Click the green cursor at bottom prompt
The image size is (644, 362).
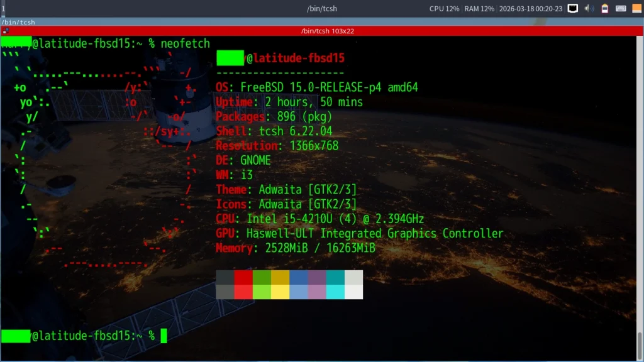[x=164, y=336]
